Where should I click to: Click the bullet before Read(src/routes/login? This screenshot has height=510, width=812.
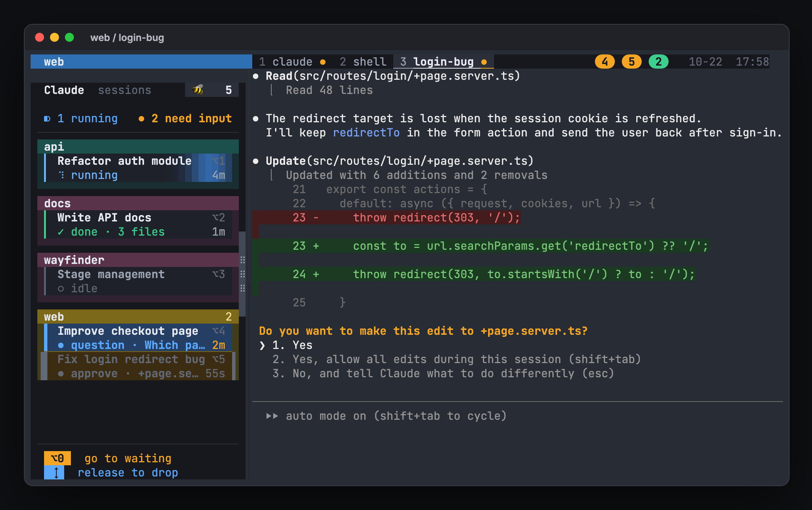click(256, 76)
